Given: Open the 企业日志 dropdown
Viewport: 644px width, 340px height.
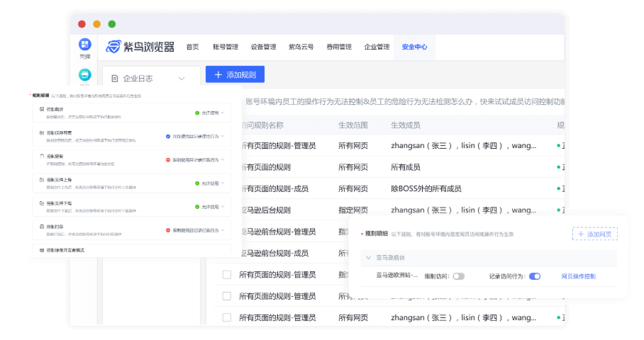Looking at the screenshot, I should pyautogui.click(x=182, y=79).
